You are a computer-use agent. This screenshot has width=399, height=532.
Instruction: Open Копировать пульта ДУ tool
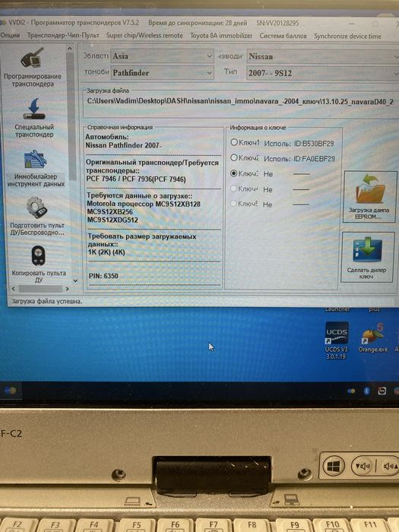[38, 264]
